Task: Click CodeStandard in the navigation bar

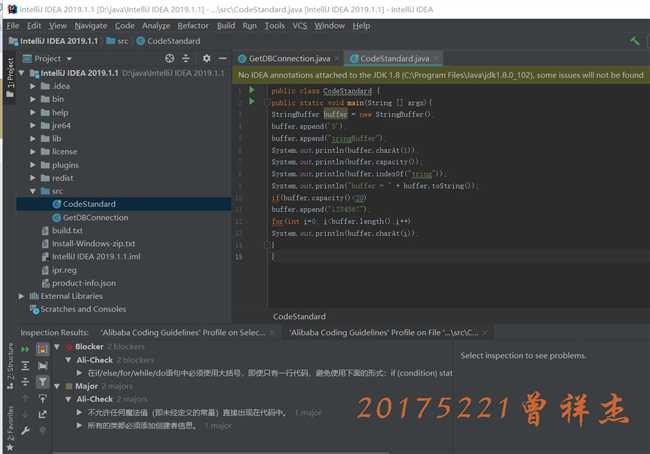Action: click(168, 41)
